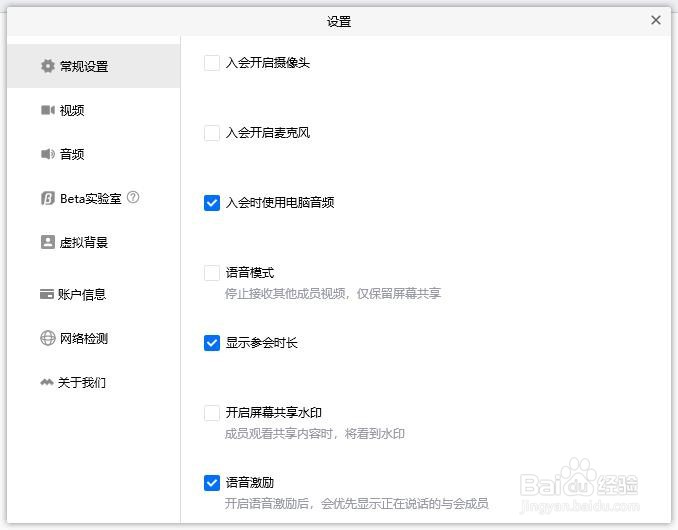Screen dimensions: 678x530
Task: Click the camera icon beside 视频
Action: pos(47,110)
